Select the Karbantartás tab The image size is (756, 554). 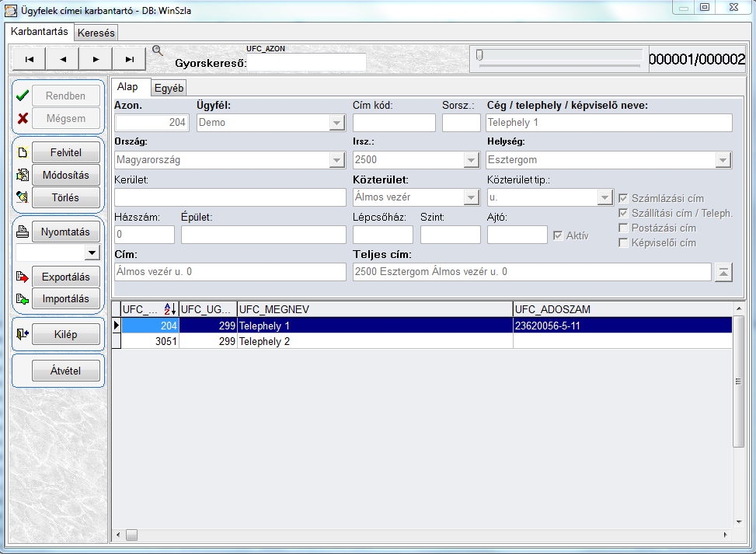40,31
